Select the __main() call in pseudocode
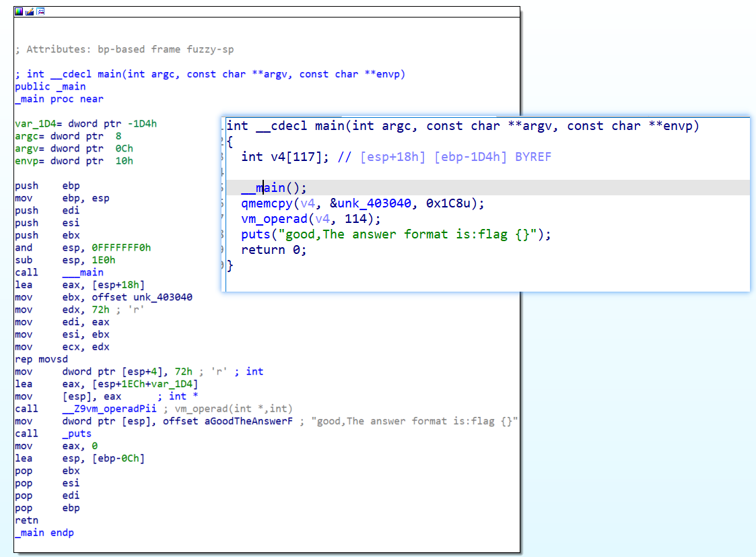Viewport: 756px width, 557px height. tap(273, 188)
